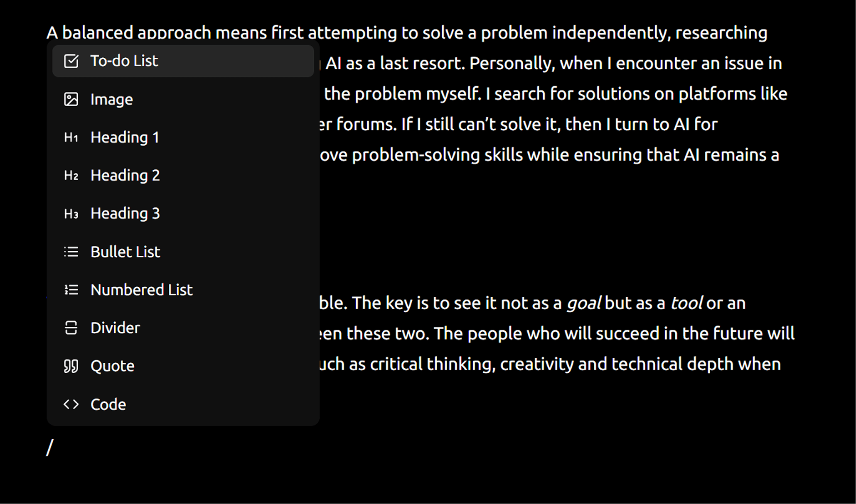Select the Numbered List label
The height and width of the screenshot is (504, 856).
pos(142,290)
